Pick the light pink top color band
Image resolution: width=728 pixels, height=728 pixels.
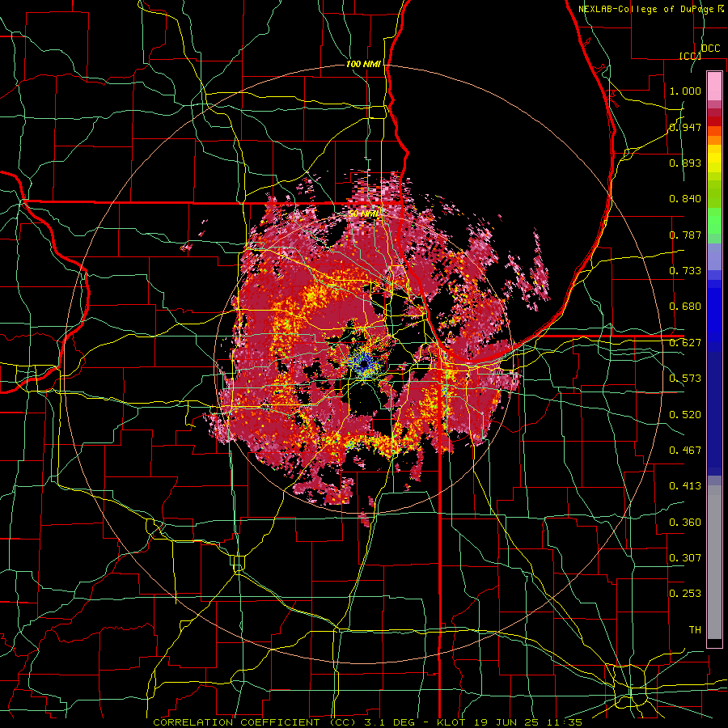(x=714, y=87)
